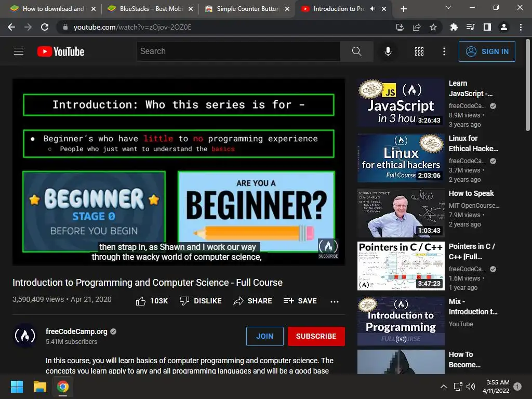
Task: Click the JOIN channel button
Action: 264,336
